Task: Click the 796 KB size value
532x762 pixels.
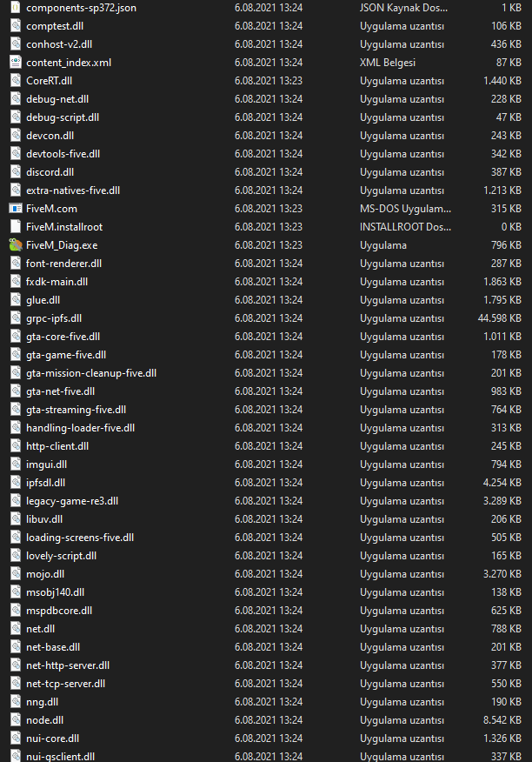Action: click(x=506, y=245)
